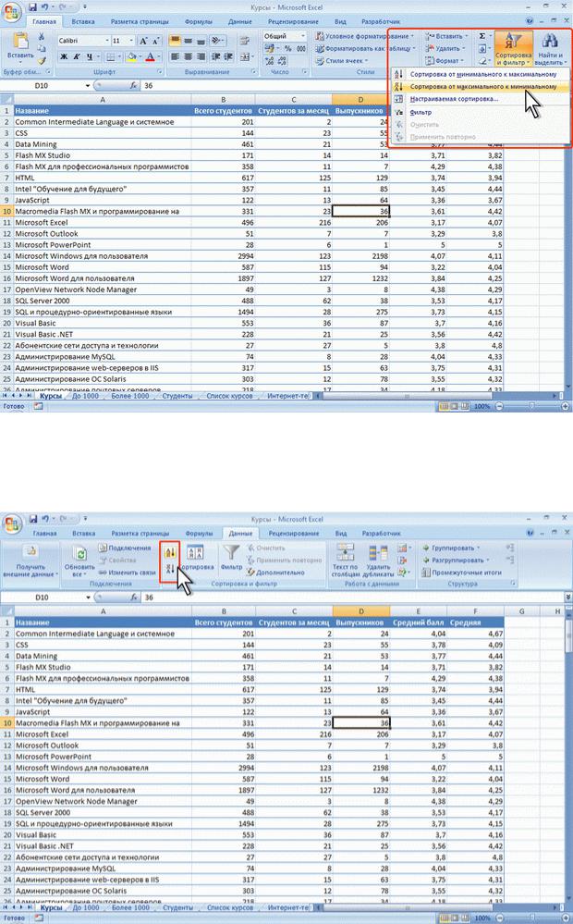Click the sort ascending A-Я icon on Data ribbon
The image size is (573, 924).
pyautogui.click(x=170, y=553)
